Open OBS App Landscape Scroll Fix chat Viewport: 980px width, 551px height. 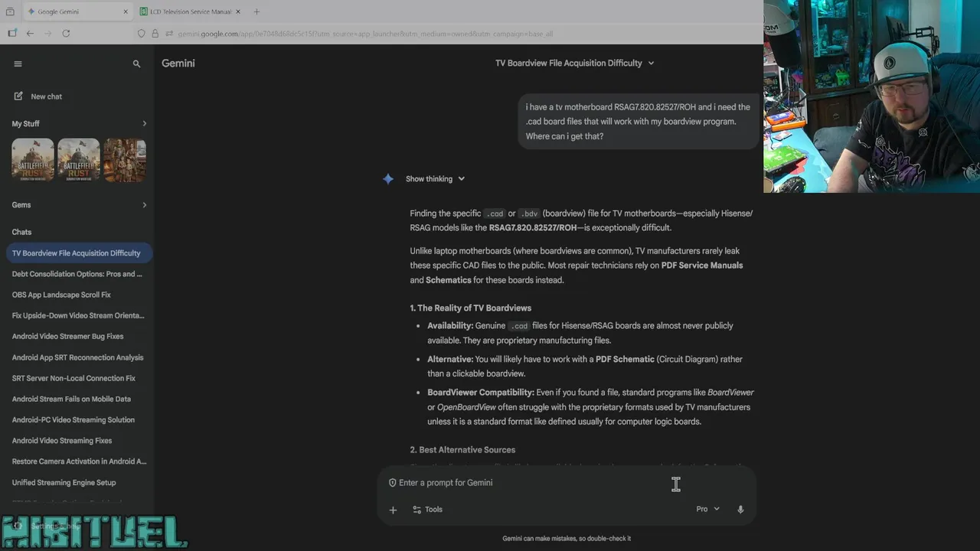78,295
